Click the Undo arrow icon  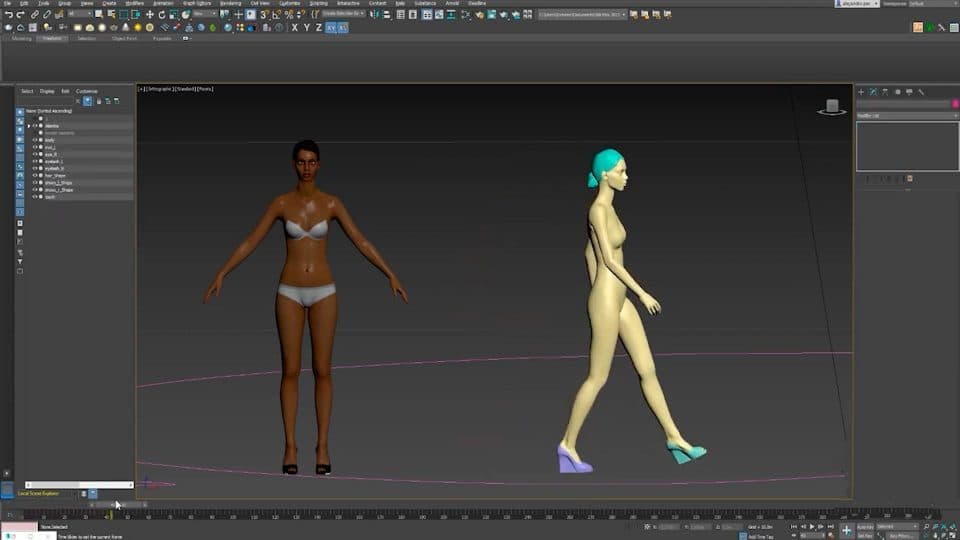[x=9, y=14]
